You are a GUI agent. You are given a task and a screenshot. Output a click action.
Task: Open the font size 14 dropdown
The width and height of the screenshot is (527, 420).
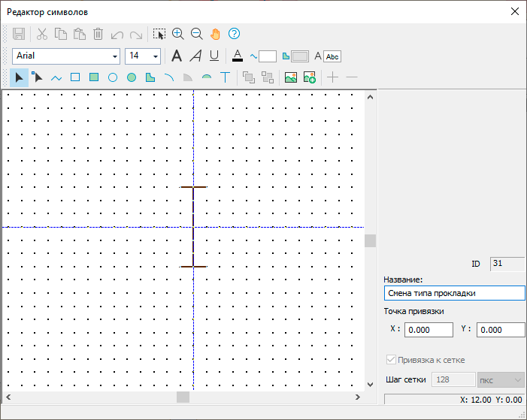coord(156,56)
